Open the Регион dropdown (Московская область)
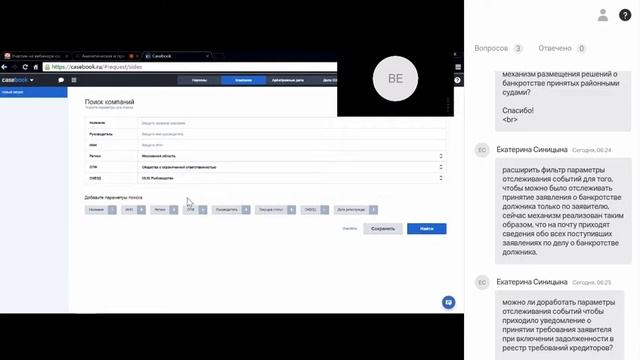 pyautogui.click(x=291, y=156)
